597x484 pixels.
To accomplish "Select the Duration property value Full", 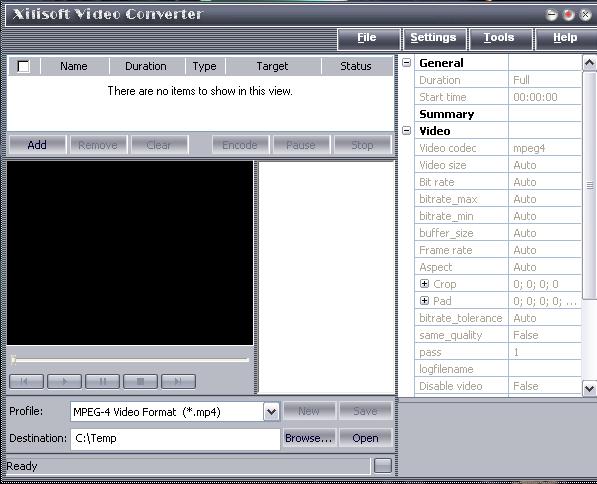I will (x=545, y=80).
